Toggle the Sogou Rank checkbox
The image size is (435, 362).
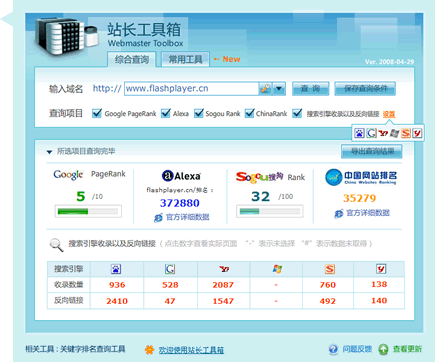click(199, 113)
